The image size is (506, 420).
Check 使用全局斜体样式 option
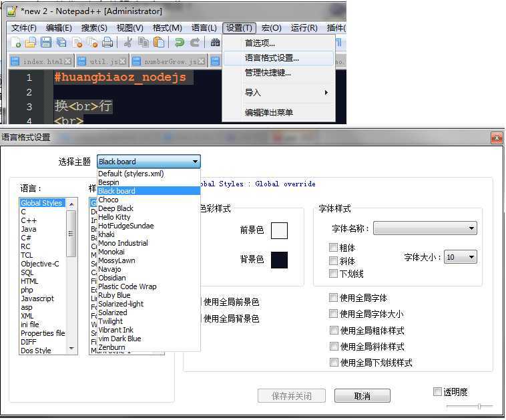(334, 347)
